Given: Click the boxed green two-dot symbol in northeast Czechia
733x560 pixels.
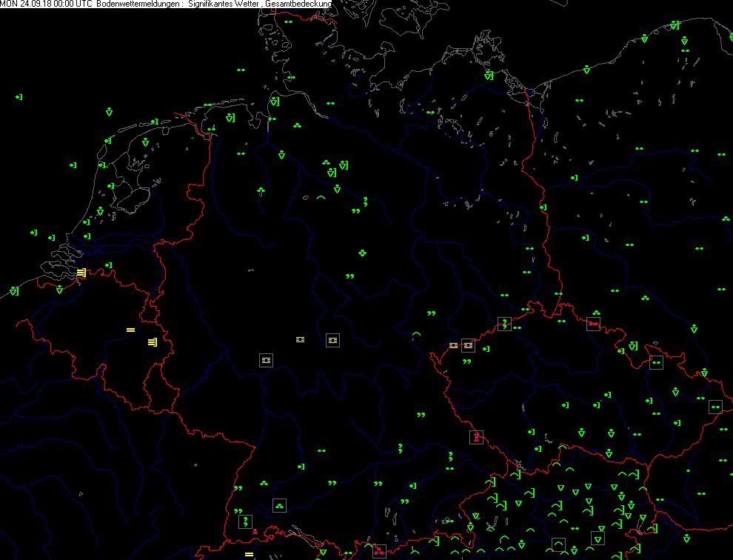Looking at the screenshot, I should click(x=656, y=362).
